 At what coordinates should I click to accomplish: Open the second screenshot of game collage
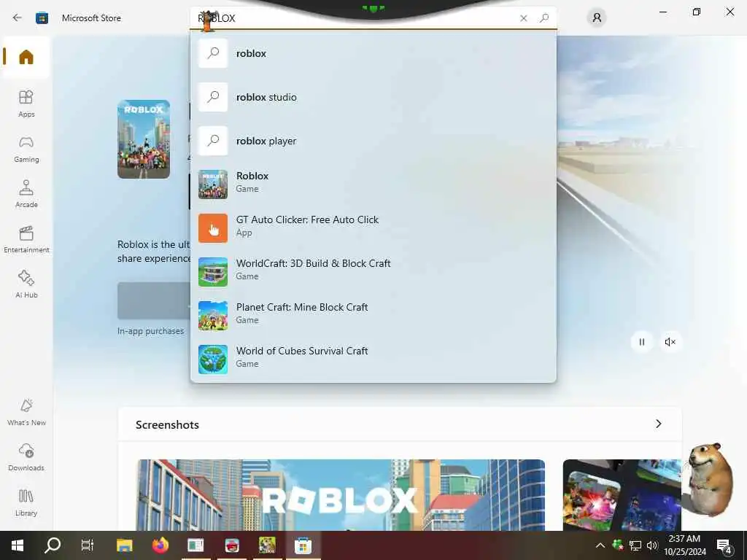622,495
